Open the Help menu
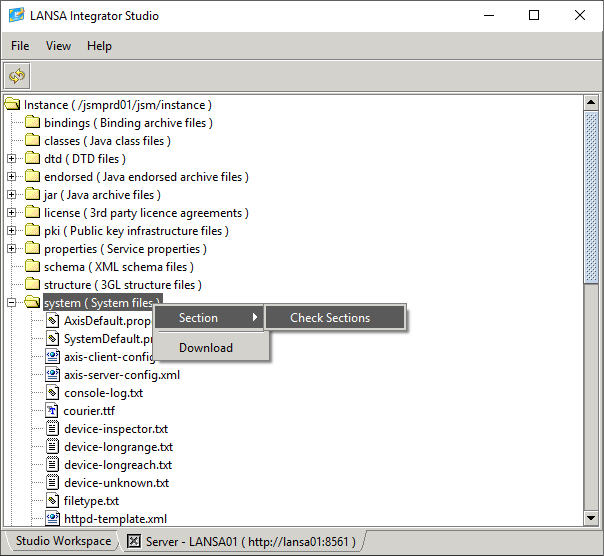This screenshot has width=604, height=556. [99, 46]
